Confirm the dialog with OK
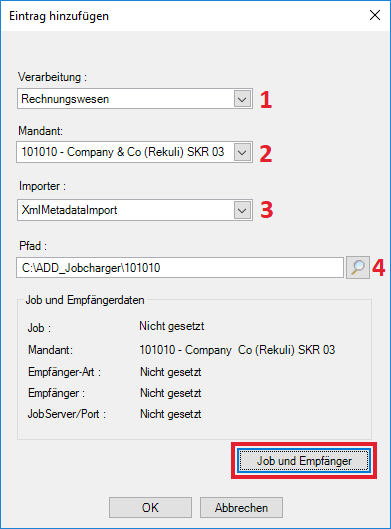The image size is (391, 529). click(x=150, y=507)
